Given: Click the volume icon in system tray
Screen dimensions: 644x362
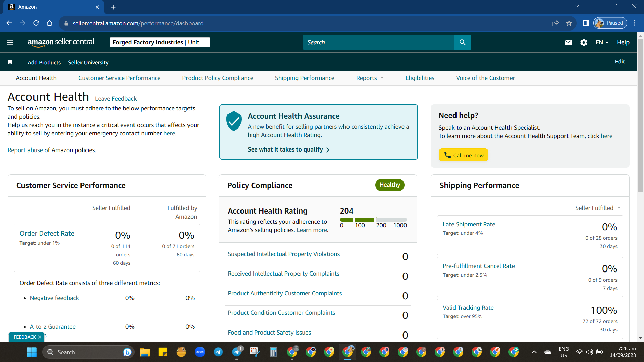Looking at the screenshot, I should [589, 352].
